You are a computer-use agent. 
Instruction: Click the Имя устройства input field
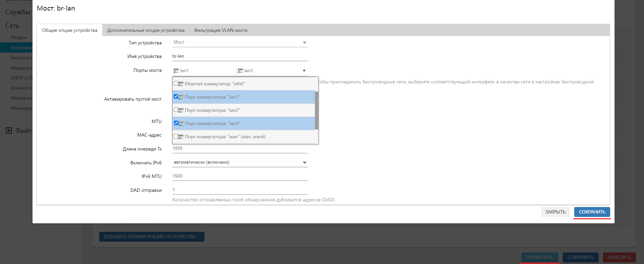[x=240, y=56]
